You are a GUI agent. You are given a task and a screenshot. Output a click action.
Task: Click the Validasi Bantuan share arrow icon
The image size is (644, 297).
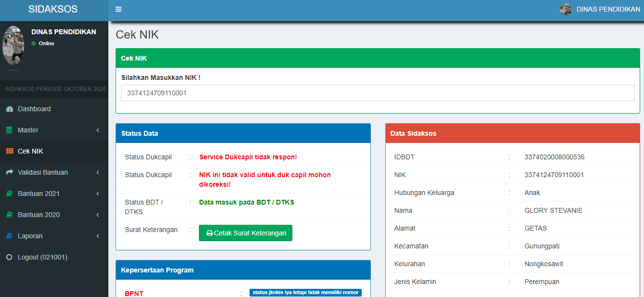tap(10, 172)
